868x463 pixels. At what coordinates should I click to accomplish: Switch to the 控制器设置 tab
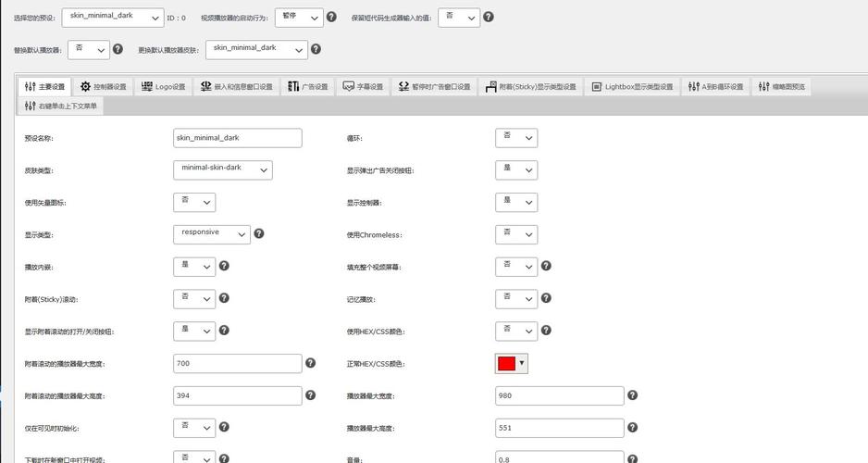click(x=103, y=87)
